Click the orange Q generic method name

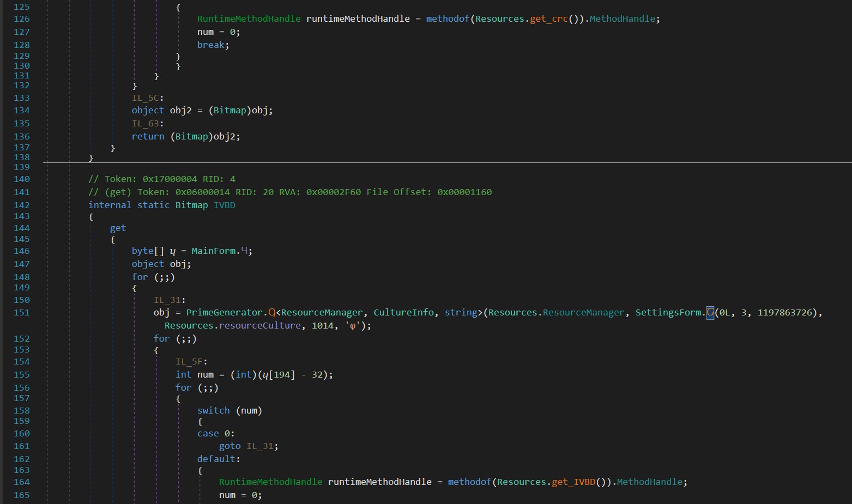click(x=272, y=313)
